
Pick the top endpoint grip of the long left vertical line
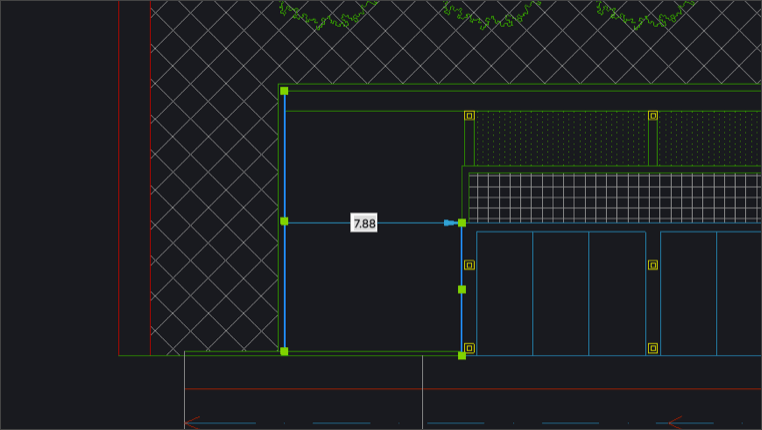tap(284, 91)
